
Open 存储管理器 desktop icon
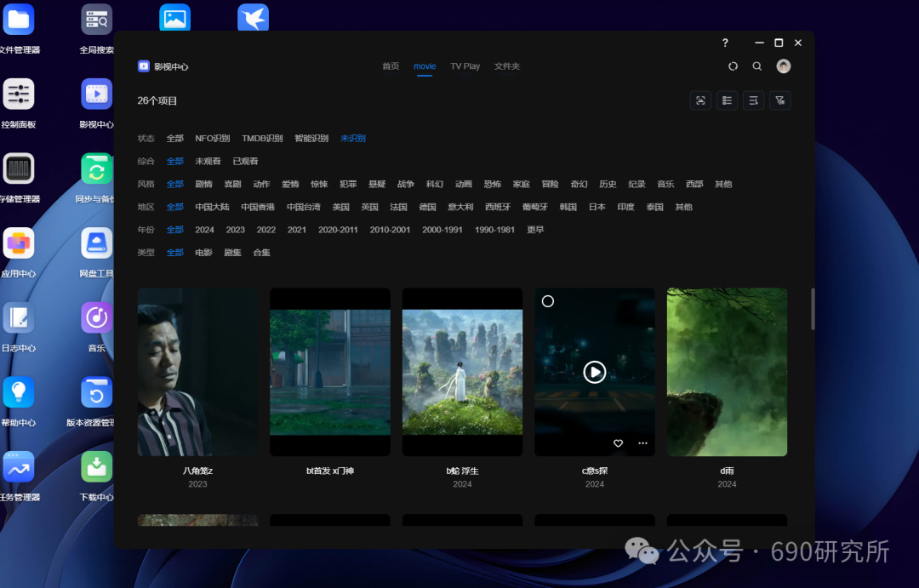19,168
